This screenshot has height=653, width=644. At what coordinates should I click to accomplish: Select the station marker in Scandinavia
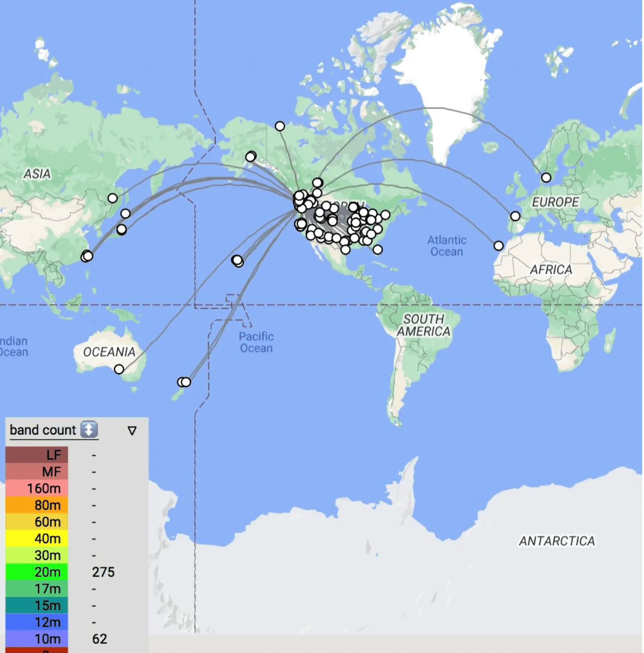[x=546, y=177]
